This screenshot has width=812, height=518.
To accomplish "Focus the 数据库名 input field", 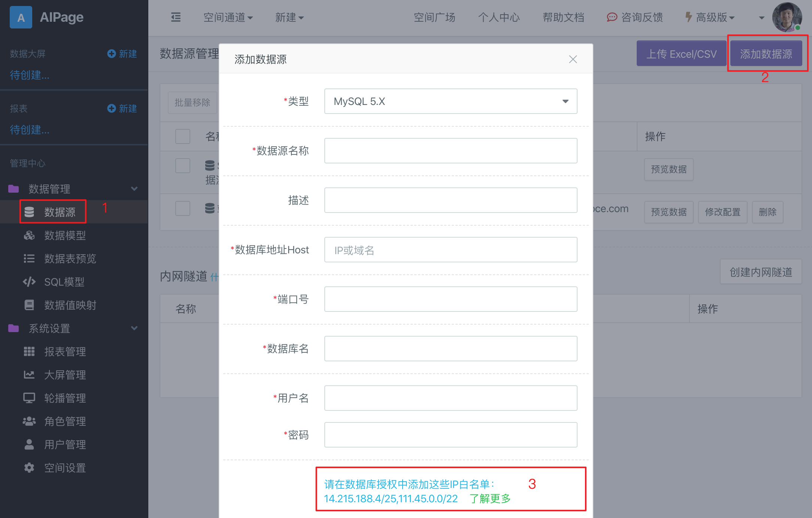I will tap(451, 349).
